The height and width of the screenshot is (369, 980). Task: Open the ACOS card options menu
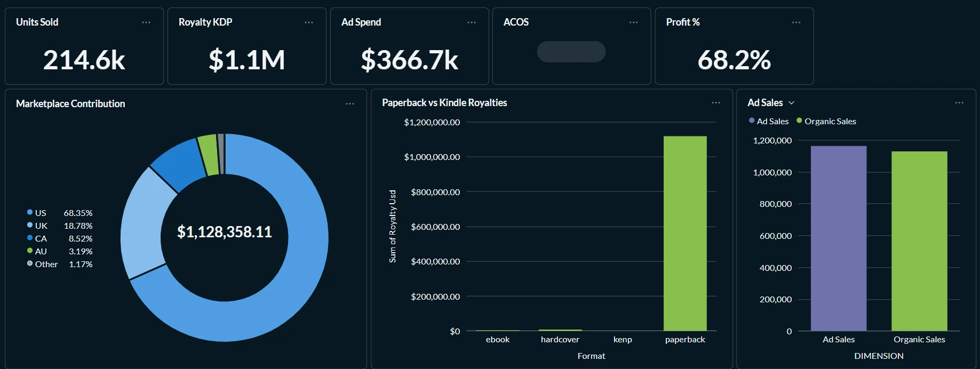(x=634, y=22)
